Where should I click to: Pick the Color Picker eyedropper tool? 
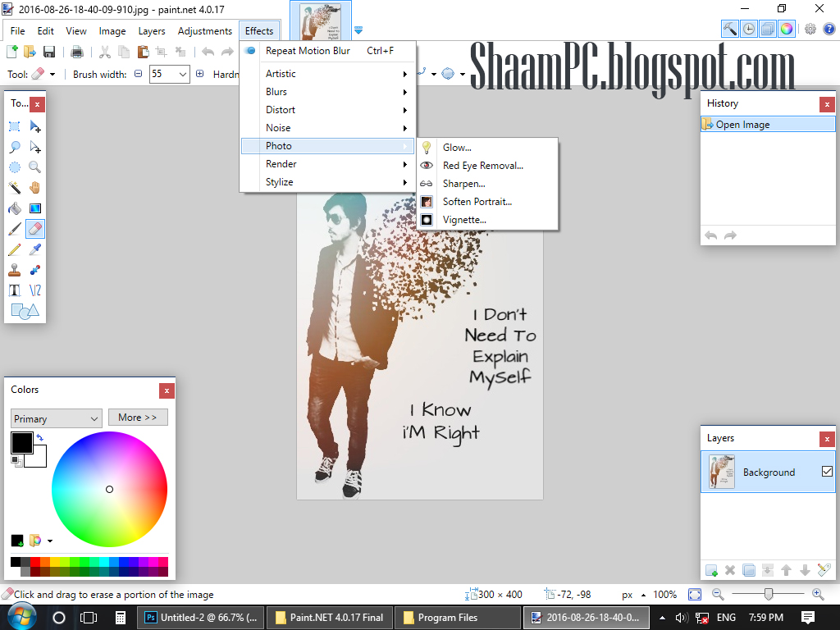[35, 249]
